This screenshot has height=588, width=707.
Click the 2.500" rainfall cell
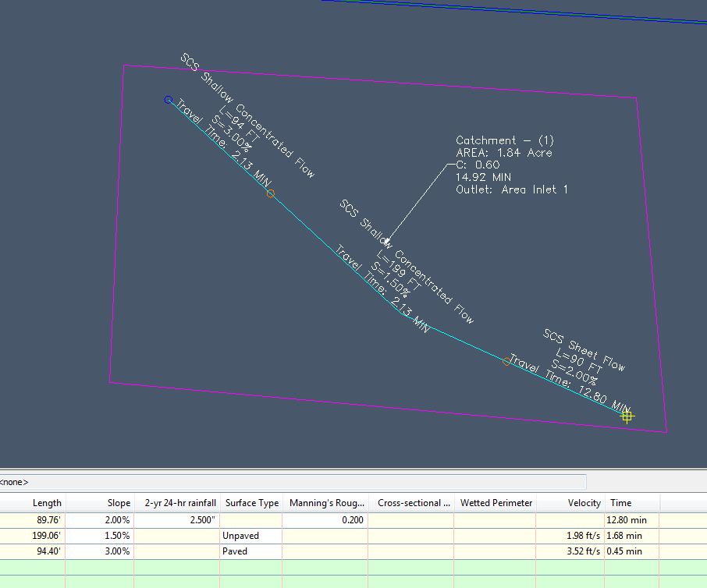tap(176, 520)
